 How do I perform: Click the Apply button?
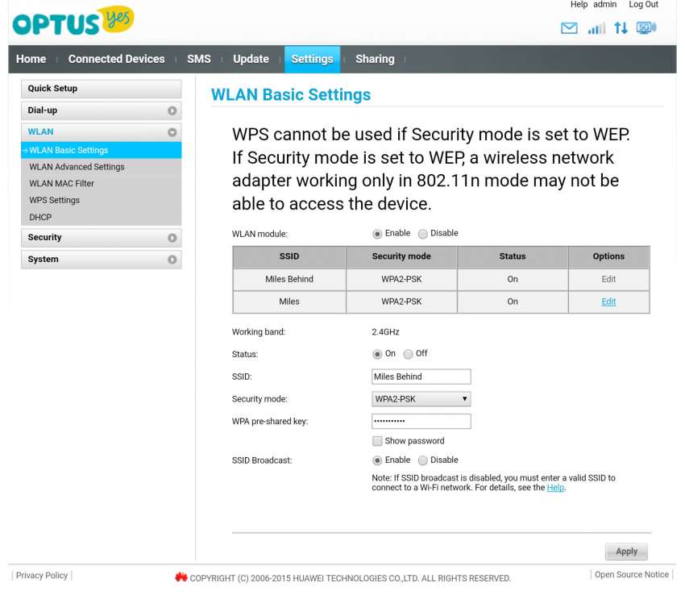click(x=626, y=551)
